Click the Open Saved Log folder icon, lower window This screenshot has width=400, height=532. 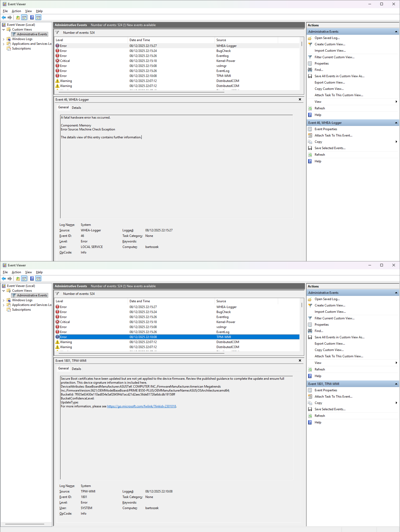point(310,299)
